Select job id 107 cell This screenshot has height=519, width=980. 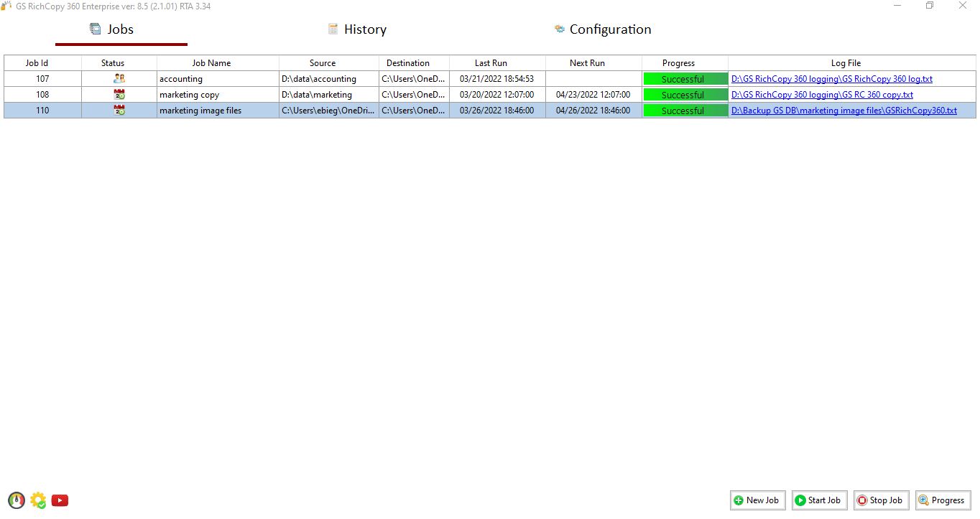pos(42,79)
